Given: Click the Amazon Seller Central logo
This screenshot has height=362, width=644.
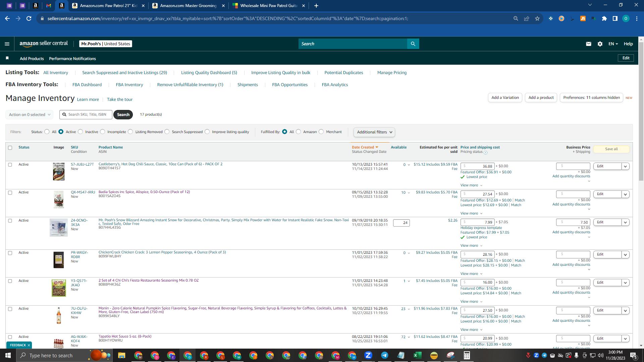Looking at the screenshot, I should pos(44,44).
